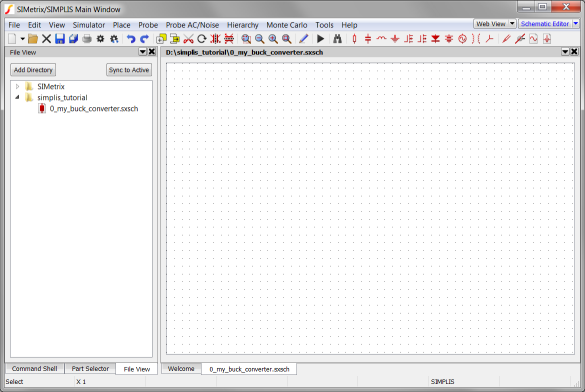Screen dimensions: 585x392
Task: Click the Print icon
Action: (87, 39)
